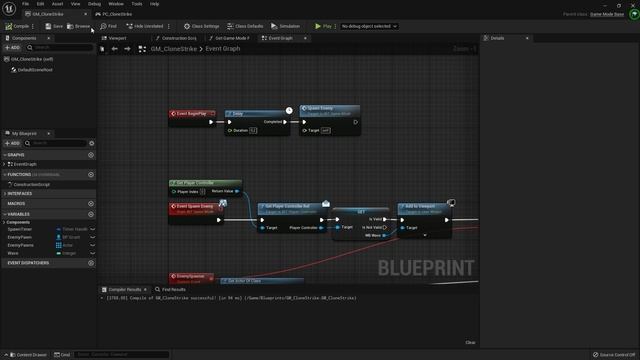The image size is (640, 360).
Task: Open the Edit menu
Action: pyautogui.click(x=40, y=4)
